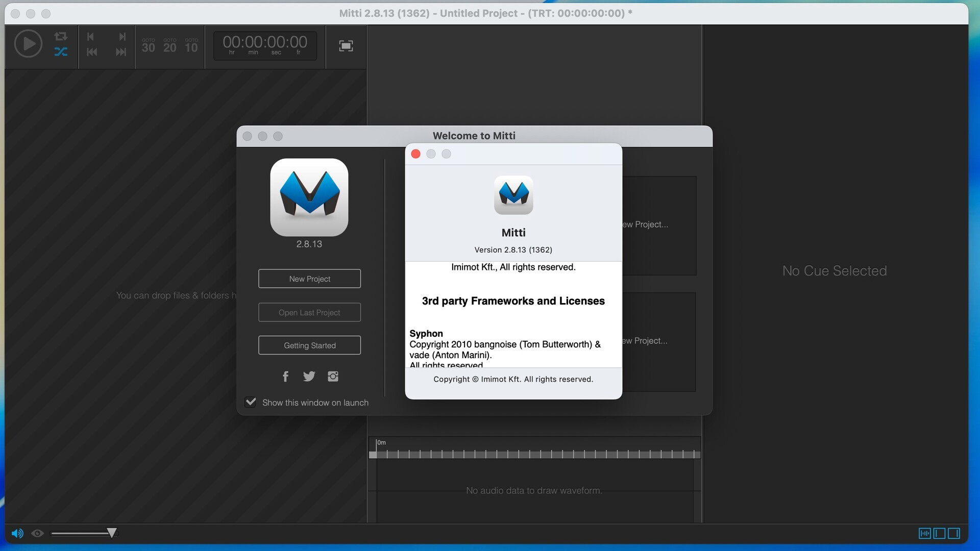Open the Twitter bird icon link

coord(309,377)
